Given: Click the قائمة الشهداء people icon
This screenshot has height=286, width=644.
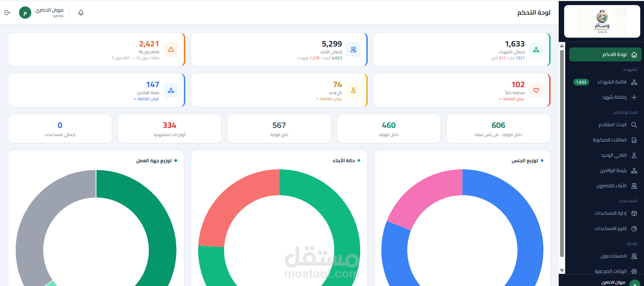Looking at the screenshot, I should click(x=634, y=82).
